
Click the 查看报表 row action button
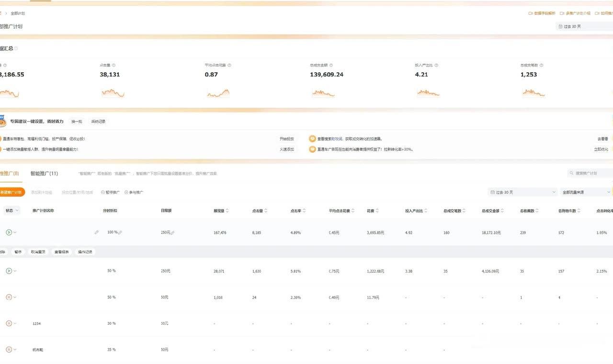[61, 252]
